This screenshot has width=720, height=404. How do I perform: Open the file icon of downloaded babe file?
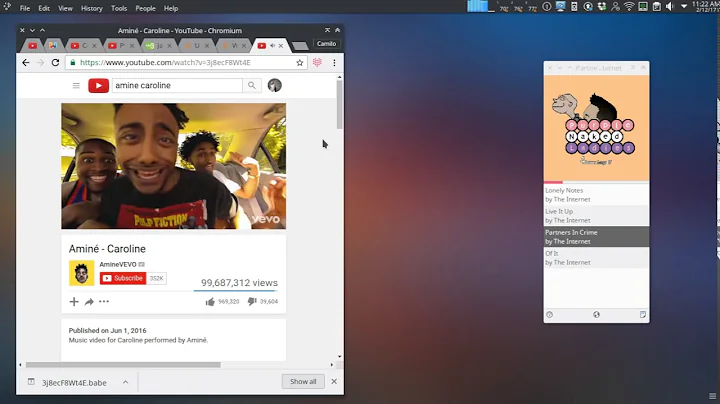(x=31, y=382)
